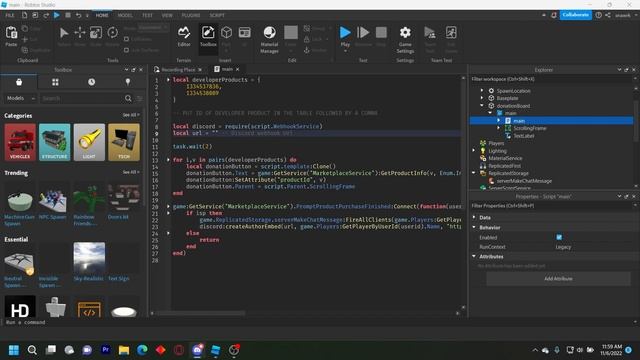Select the VEHICLES category thumbnail
Image resolution: width=640 pixels, height=360 pixels.
tap(20, 142)
